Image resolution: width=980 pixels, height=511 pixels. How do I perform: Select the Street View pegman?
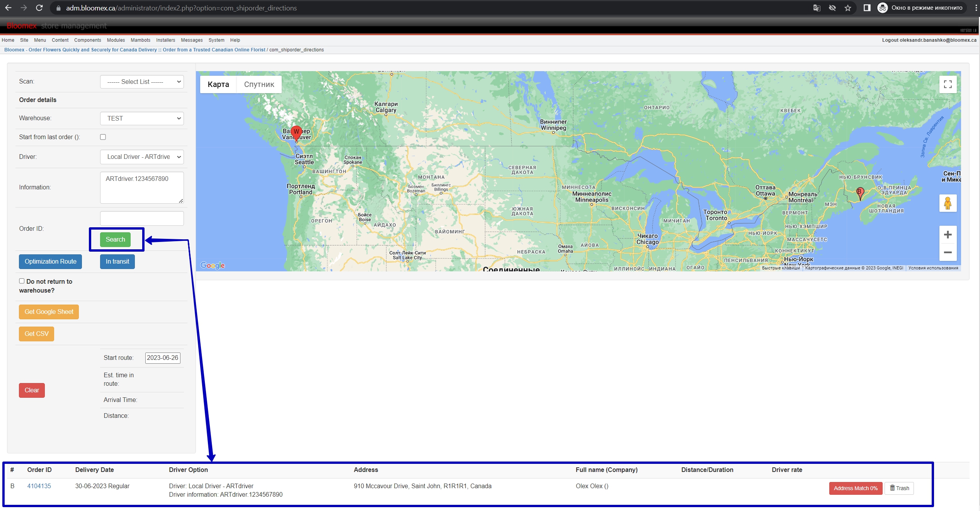click(x=948, y=203)
